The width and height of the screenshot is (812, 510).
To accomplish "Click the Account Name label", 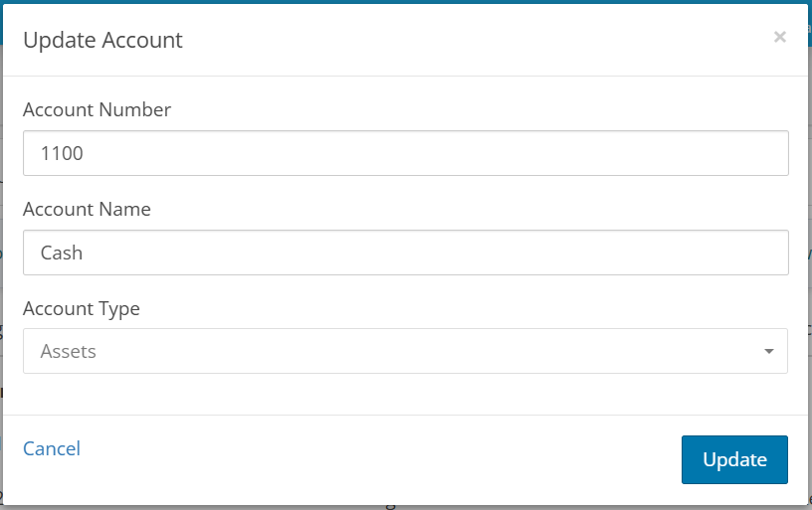I will 87,209.
